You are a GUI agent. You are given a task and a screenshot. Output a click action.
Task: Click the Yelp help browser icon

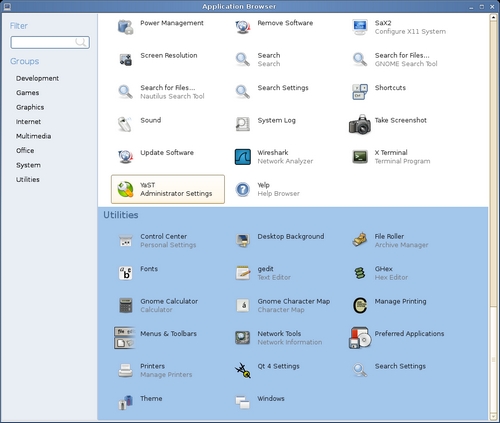(x=243, y=189)
